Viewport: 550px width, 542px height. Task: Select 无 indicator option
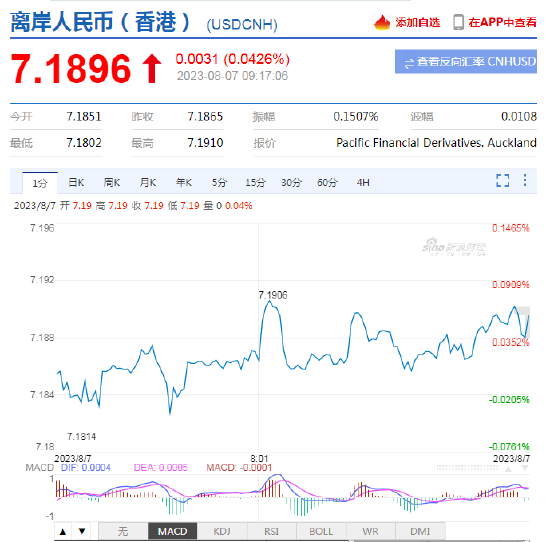123,531
